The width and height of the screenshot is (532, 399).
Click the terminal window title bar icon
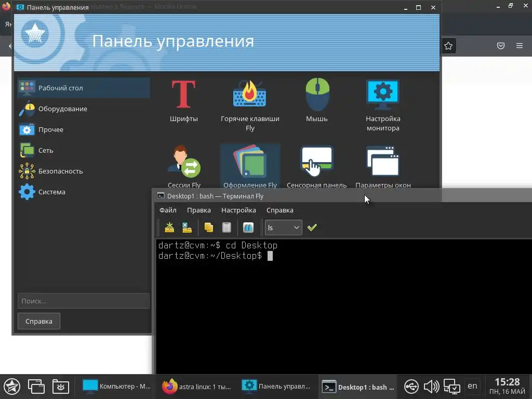(x=161, y=196)
